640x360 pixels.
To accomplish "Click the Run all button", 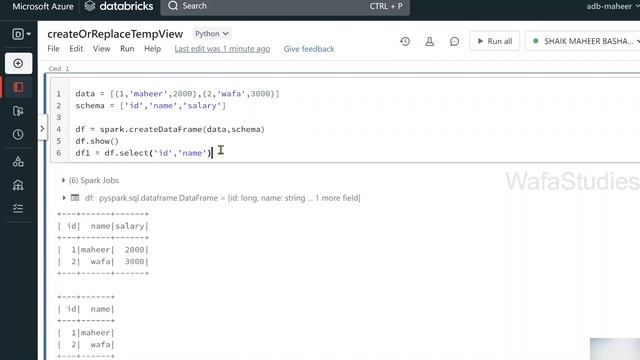I will [x=495, y=41].
